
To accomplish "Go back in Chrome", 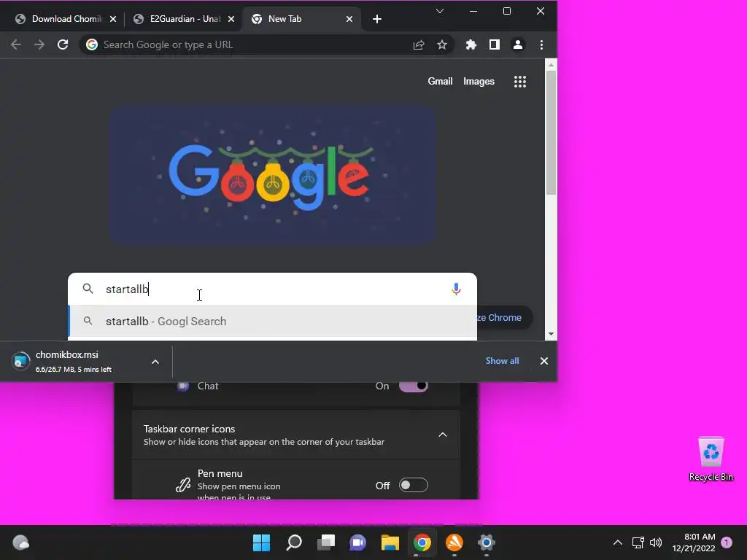I will point(16,44).
